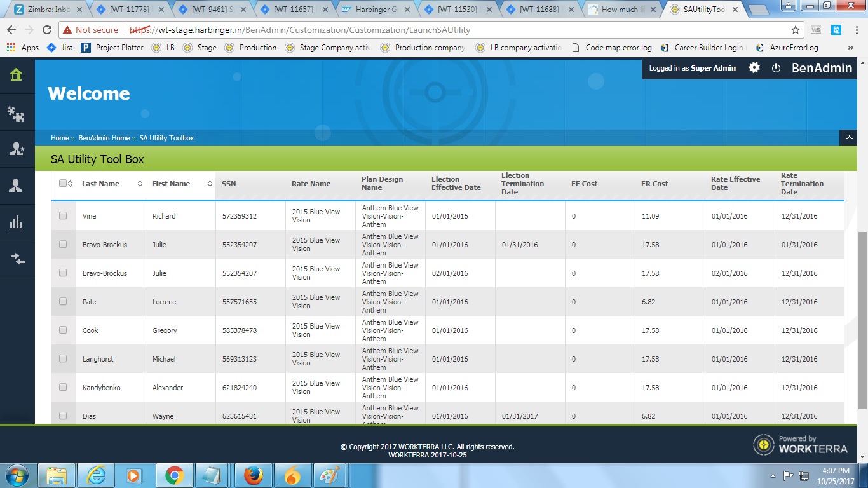The width and height of the screenshot is (868, 488).
Task: Open the Jira bookmark in bookmarks bar
Action: pyautogui.click(x=60, y=48)
